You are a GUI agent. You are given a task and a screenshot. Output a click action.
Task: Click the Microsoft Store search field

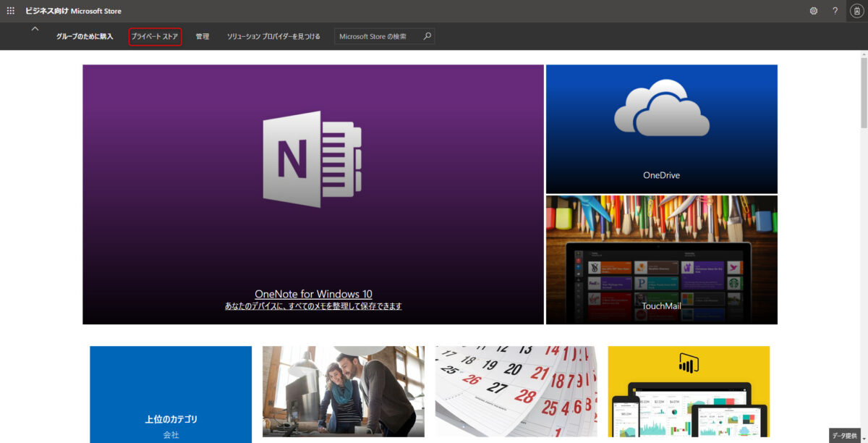coord(376,35)
